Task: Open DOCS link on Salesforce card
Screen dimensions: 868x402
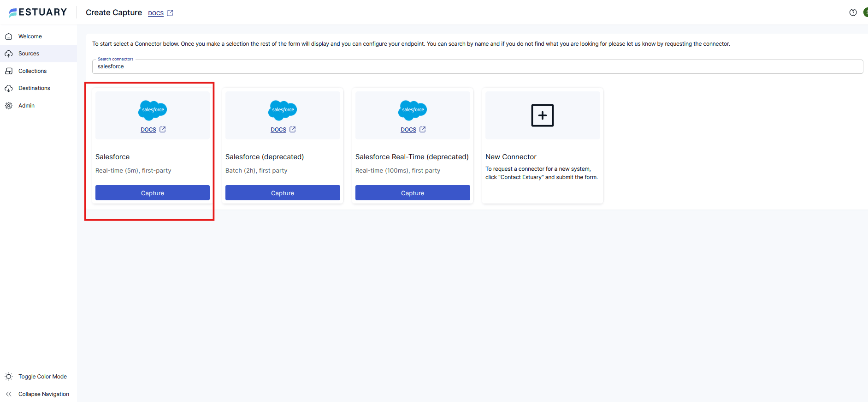Action: (148, 130)
